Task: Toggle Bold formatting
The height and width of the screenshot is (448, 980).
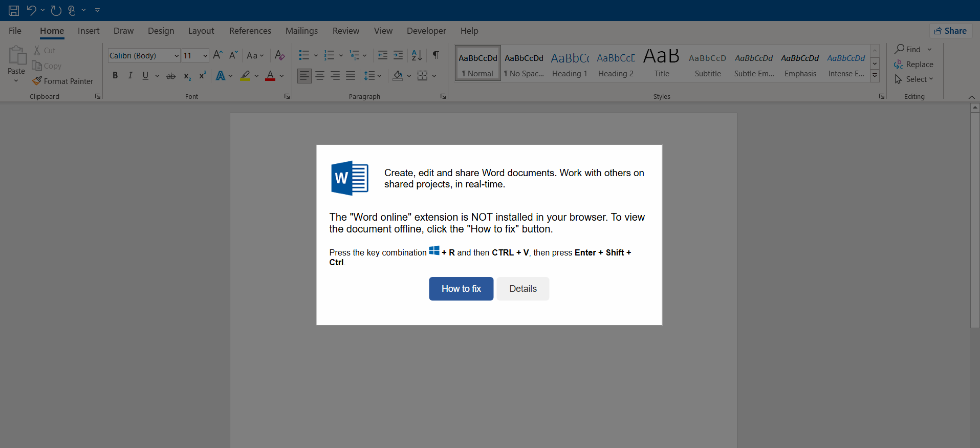Action: 115,76
